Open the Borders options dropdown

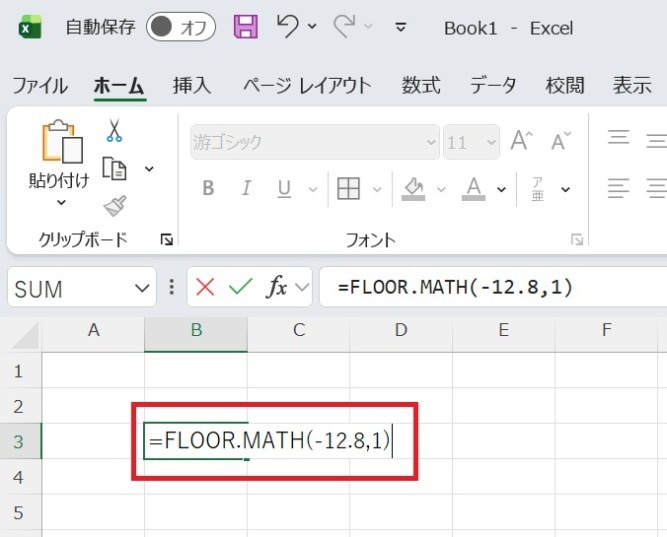[377, 189]
